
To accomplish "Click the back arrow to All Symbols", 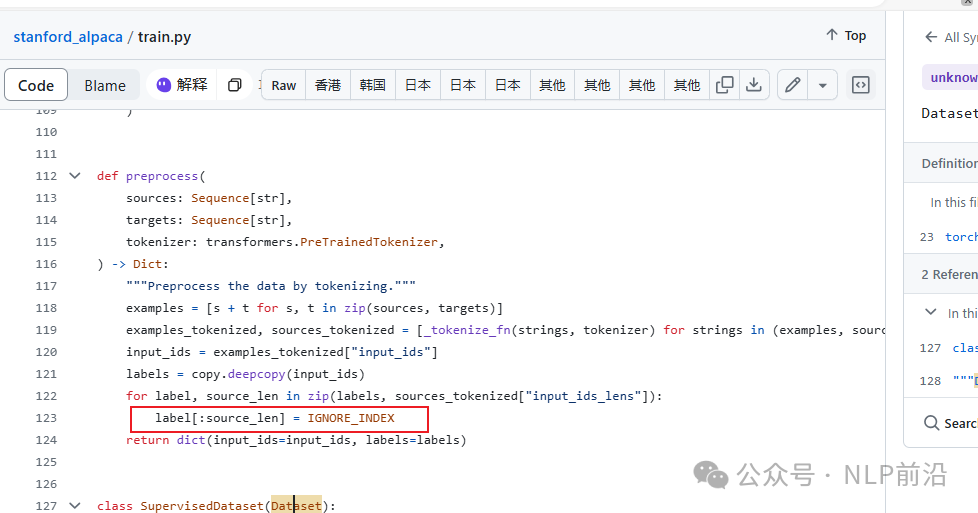I will (x=931, y=37).
